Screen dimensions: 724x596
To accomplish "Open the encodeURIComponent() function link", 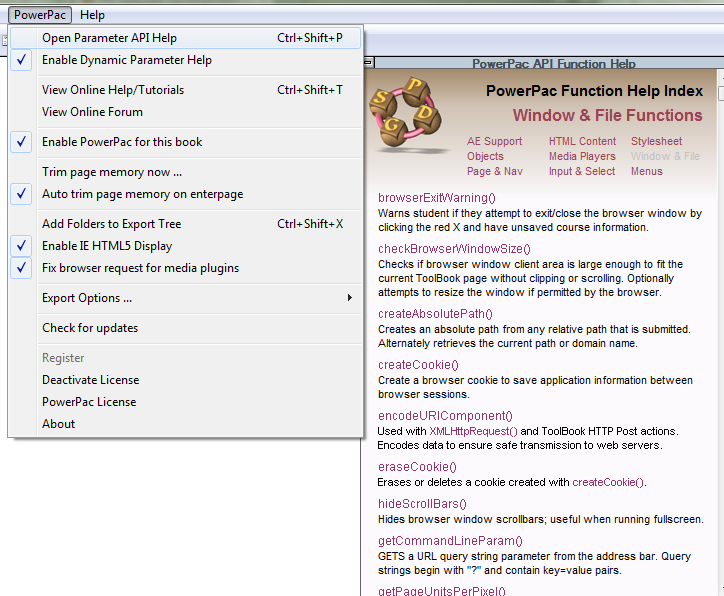I will coord(446,416).
